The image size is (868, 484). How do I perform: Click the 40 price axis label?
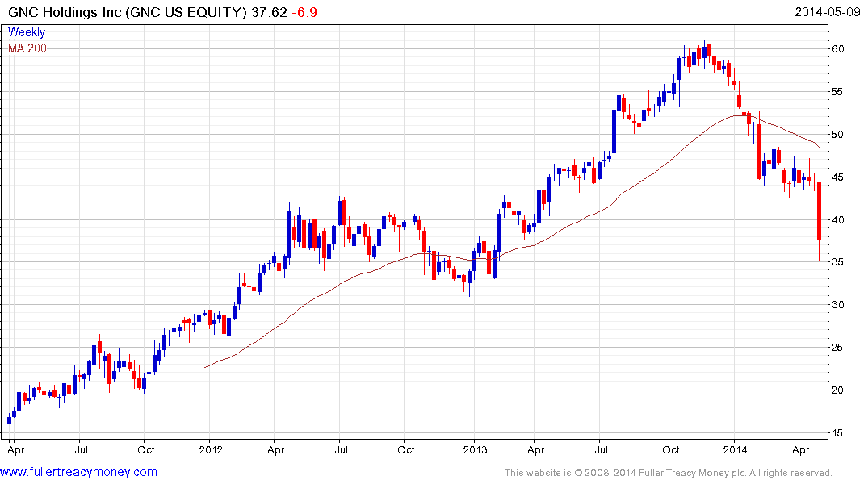(837, 219)
